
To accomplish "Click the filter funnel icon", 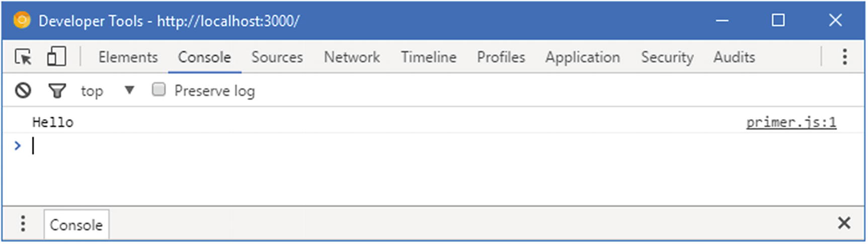I will [57, 91].
